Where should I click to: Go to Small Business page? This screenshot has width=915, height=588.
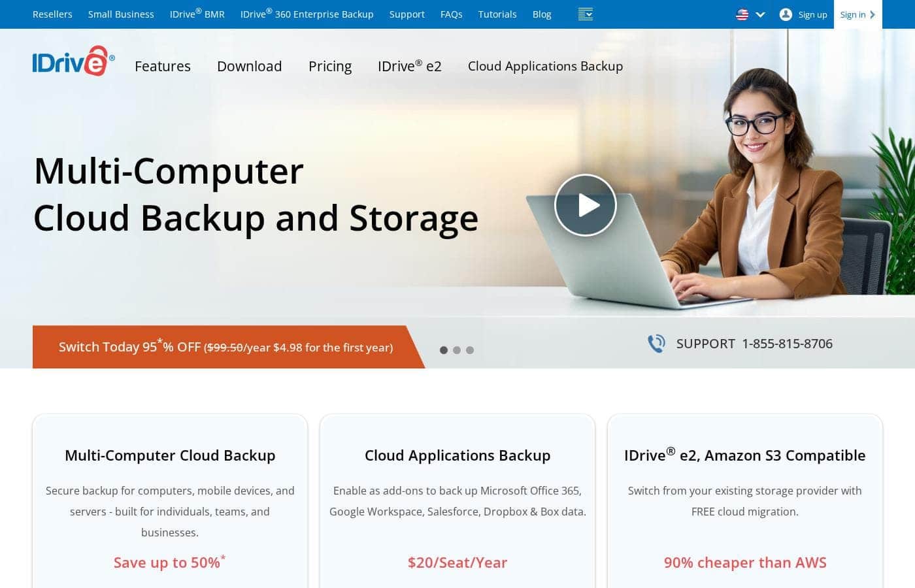pyautogui.click(x=121, y=14)
